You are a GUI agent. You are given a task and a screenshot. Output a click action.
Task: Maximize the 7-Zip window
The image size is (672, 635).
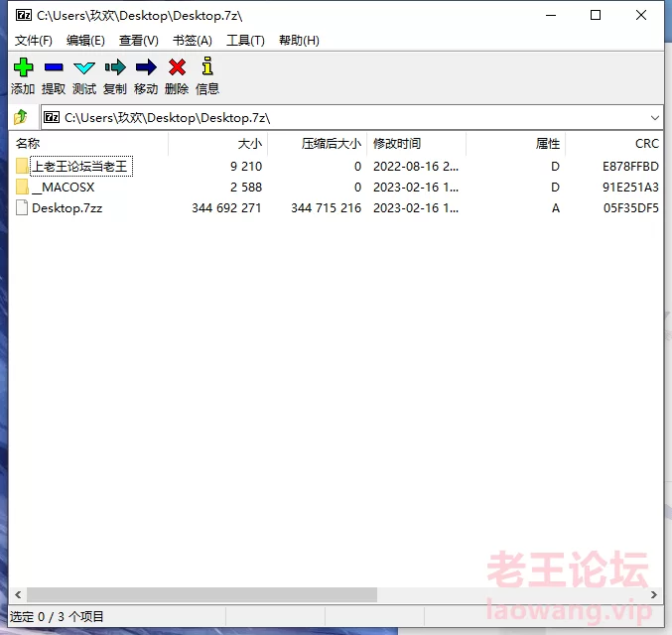(596, 16)
